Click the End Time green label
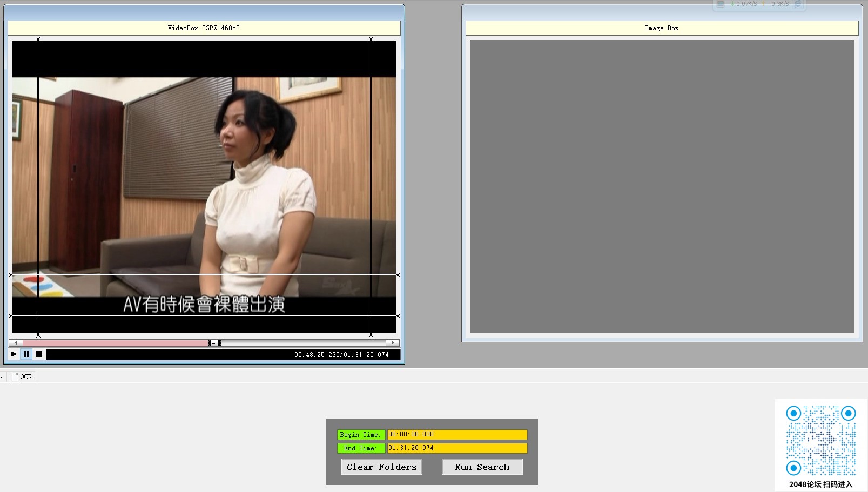 coord(360,448)
